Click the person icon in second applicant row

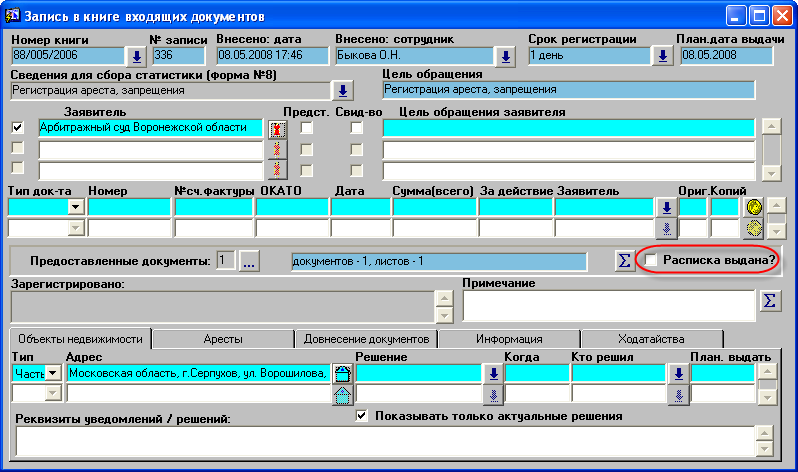click(x=277, y=150)
